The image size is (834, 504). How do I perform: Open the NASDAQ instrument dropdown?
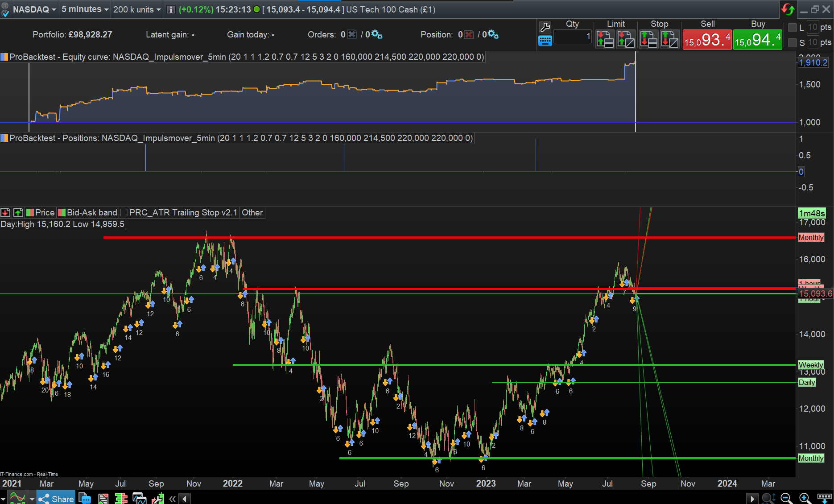[x=34, y=9]
